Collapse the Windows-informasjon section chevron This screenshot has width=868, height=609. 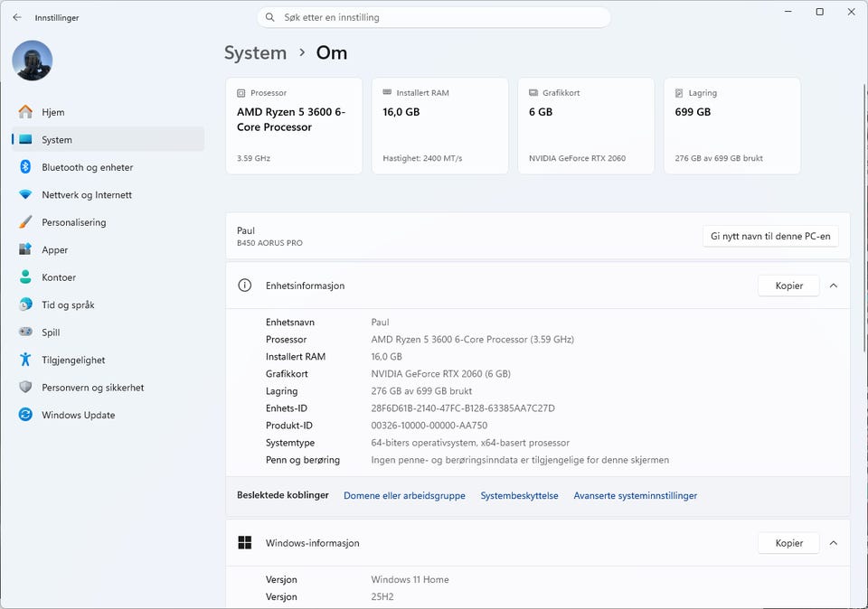pos(834,543)
